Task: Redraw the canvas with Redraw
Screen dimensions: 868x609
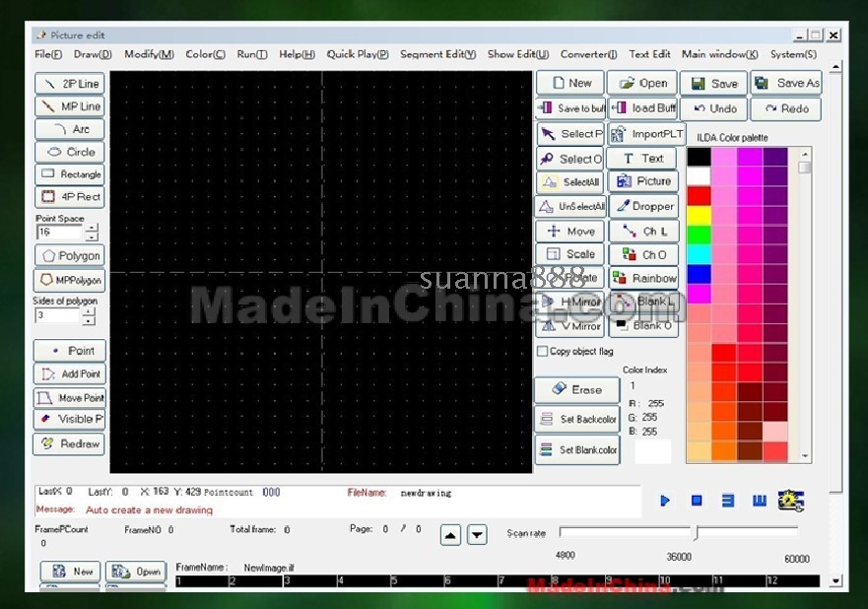Action: click(x=70, y=443)
